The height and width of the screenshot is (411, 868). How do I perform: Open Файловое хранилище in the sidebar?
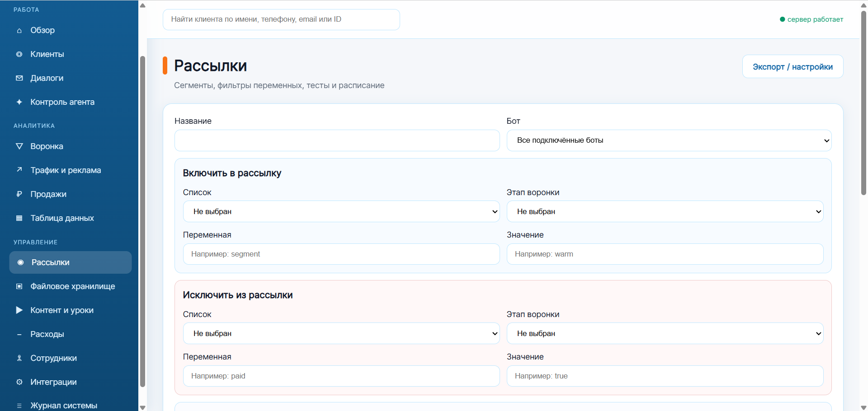[x=71, y=286]
